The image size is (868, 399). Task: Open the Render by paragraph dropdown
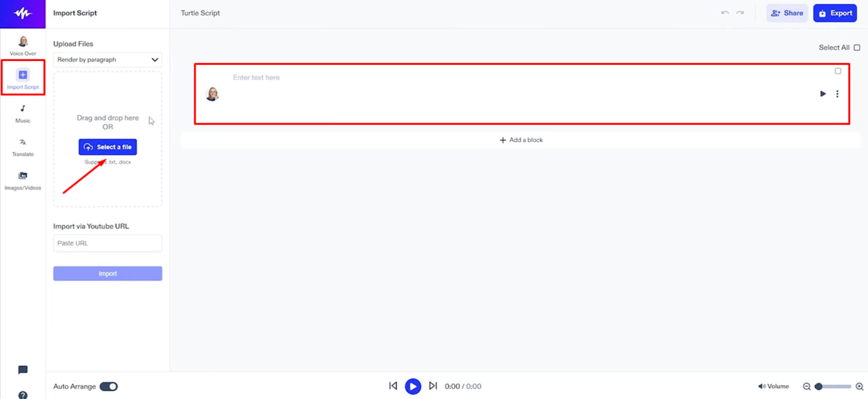point(107,60)
